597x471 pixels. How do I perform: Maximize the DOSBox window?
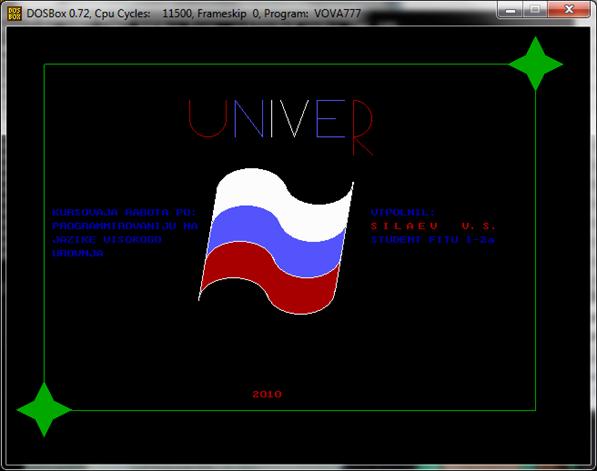coord(535,10)
